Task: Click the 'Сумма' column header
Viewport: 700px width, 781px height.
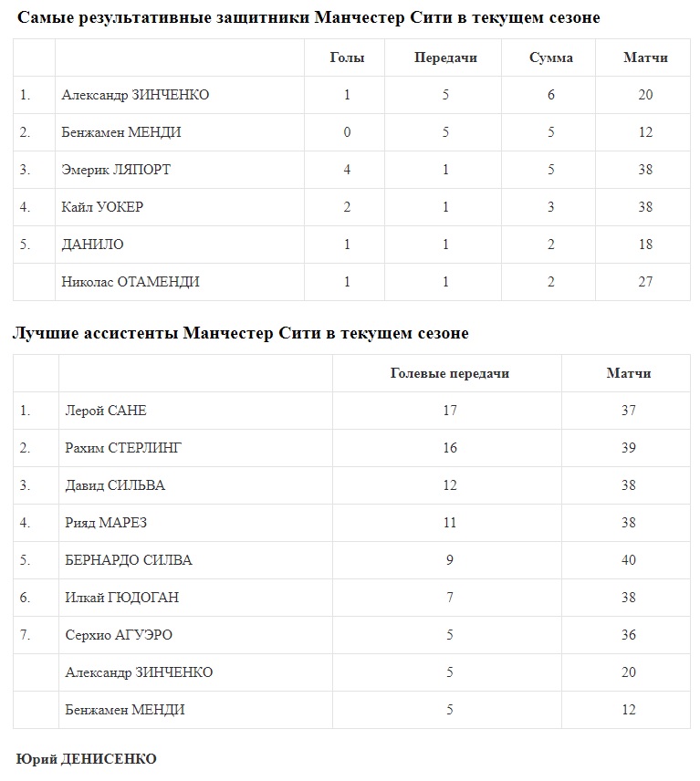Action: coord(551,57)
